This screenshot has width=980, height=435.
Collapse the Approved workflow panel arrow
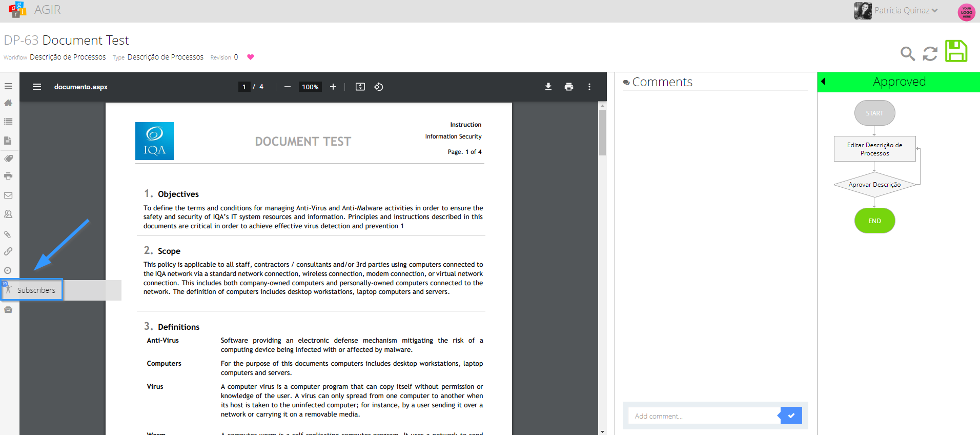(x=823, y=81)
